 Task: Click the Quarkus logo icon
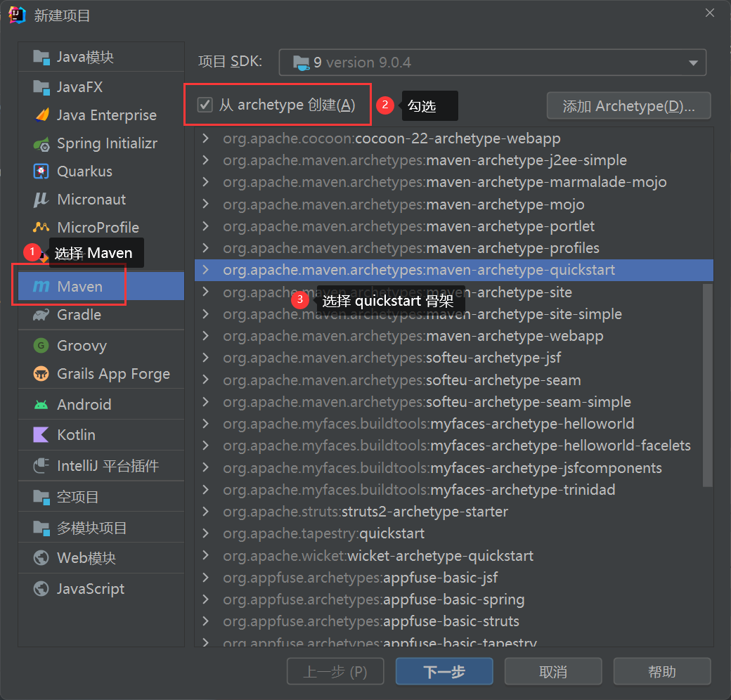pyautogui.click(x=41, y=171)
